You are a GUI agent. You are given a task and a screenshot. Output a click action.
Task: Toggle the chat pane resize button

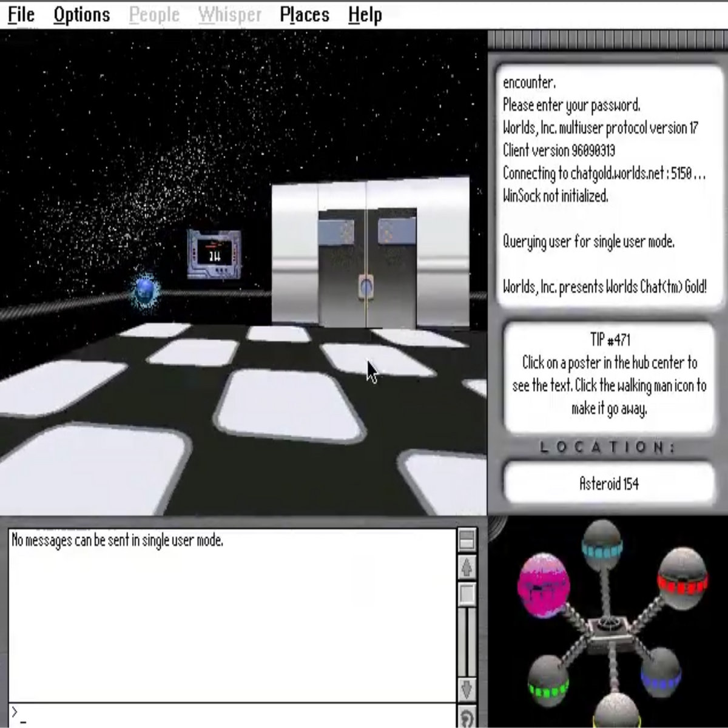click(x=467, y=539)
